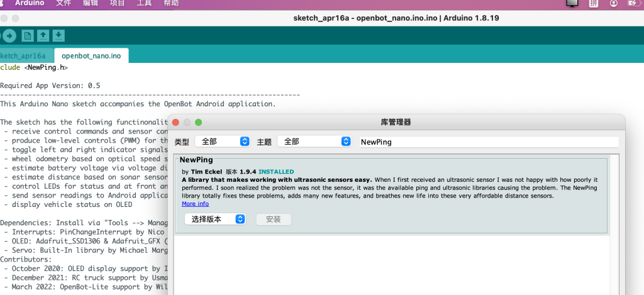Open the 编辑 menu
Screen dimensions: 644x295
[x=91, y=3]
